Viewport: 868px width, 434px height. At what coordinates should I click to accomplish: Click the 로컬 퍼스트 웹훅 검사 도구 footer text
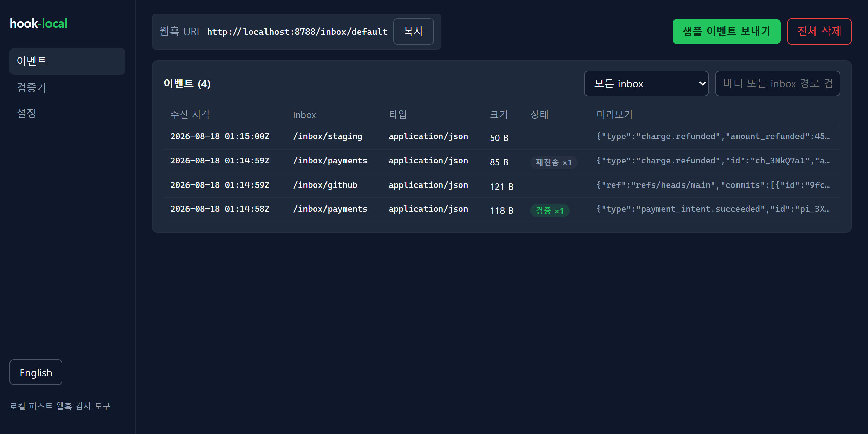[60, 406]
